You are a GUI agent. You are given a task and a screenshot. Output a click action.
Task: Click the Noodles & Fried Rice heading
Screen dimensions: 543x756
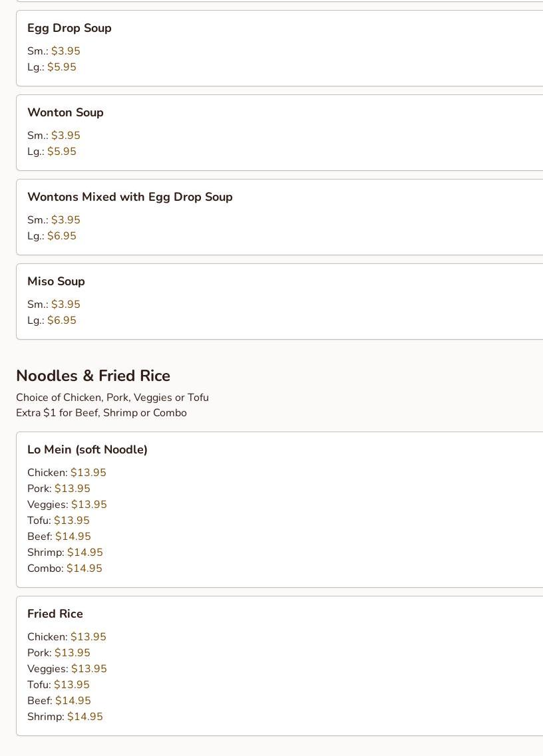click(93, 376)
